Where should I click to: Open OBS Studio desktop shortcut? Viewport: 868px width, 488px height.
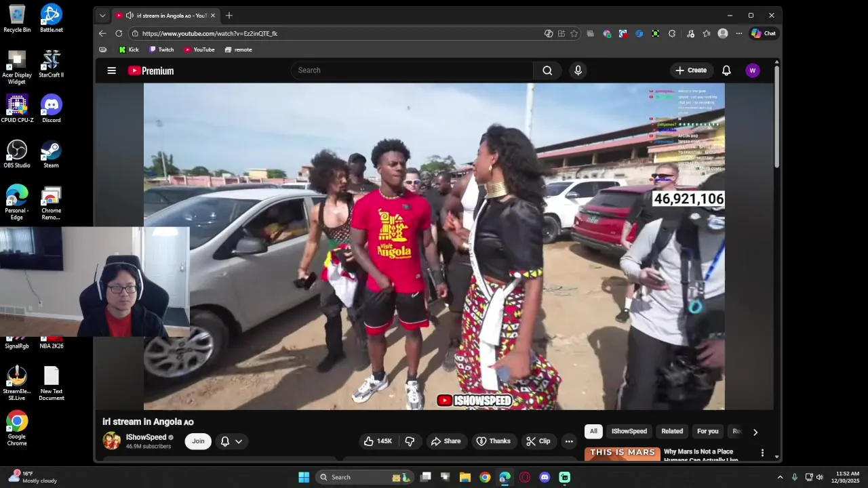tap(17, 154)
